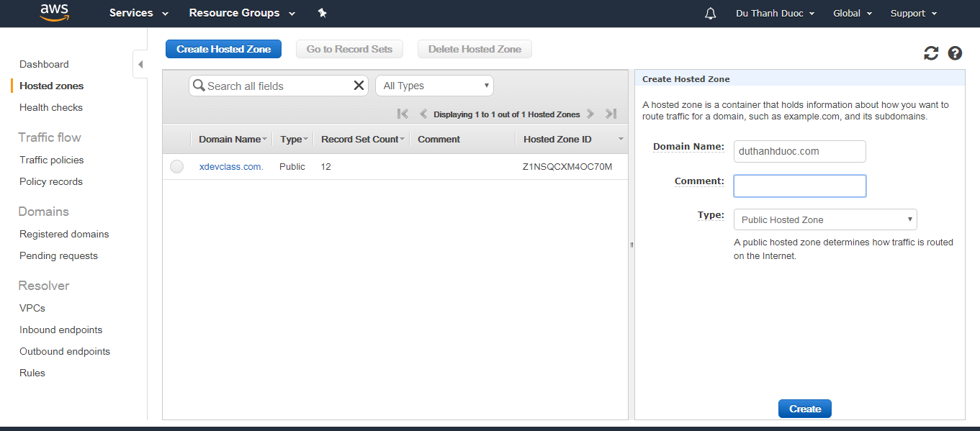Open the AWS home logo

pyautogui.click(x=54, y=13)
